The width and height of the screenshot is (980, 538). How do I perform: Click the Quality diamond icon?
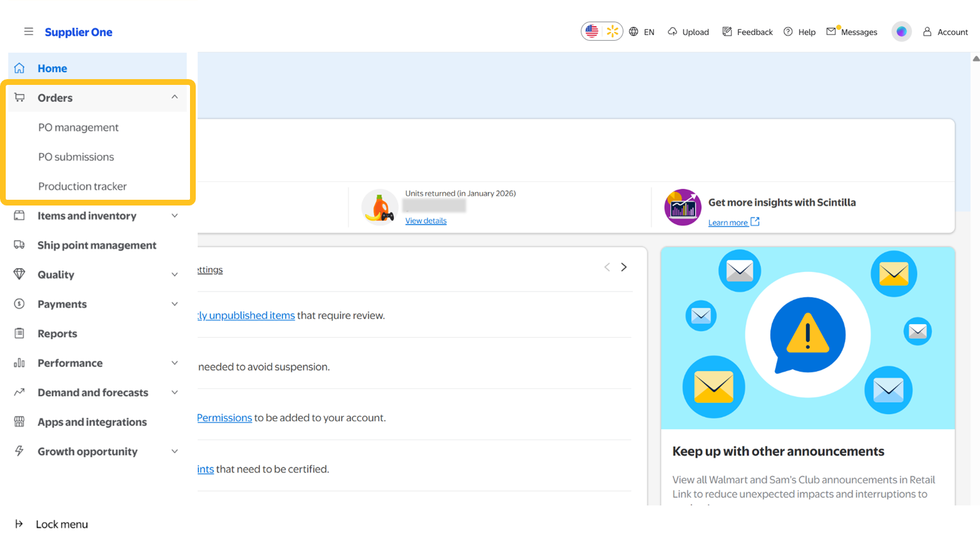pyautogui.click(x=20, y=274)
